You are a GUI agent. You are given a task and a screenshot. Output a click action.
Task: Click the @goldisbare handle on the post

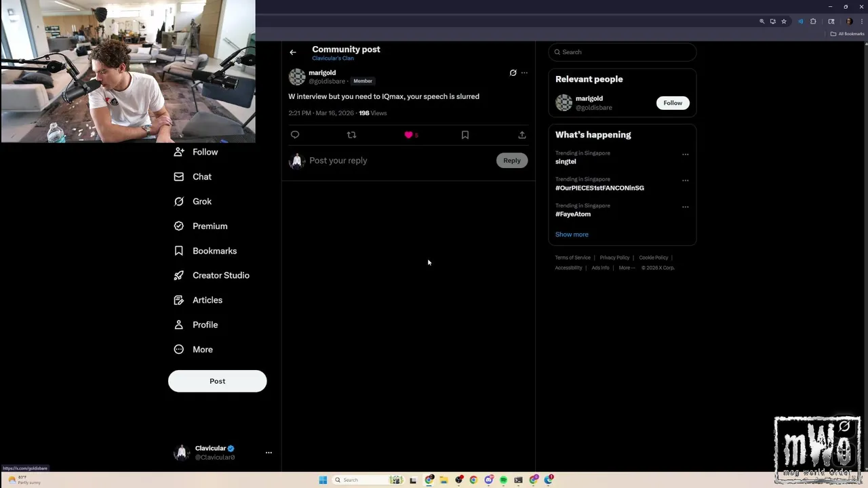click(327, 81)
